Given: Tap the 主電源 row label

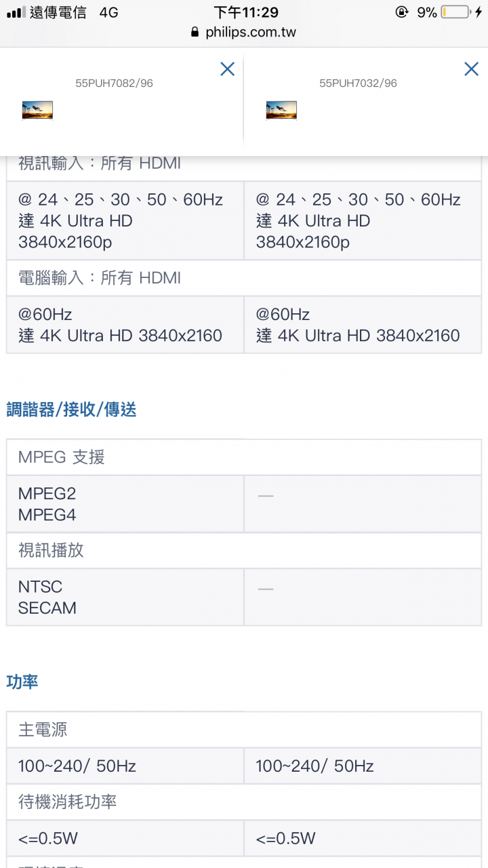Looking at the screenshot, I should coord(43,730).
